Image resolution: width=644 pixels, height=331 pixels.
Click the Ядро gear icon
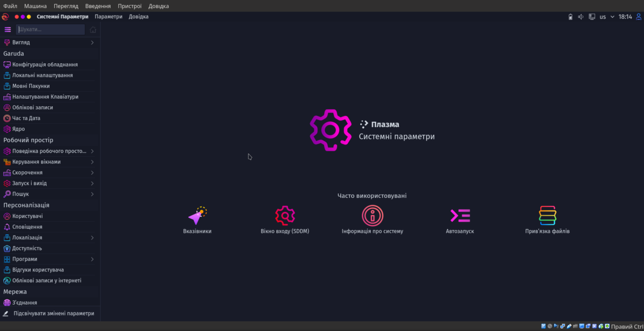tap(7, 129)
